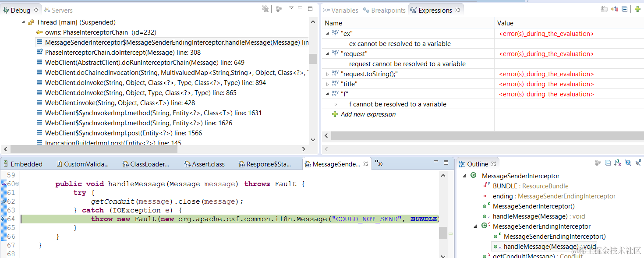Image resolution: width=644 pixels, height=258 pixels.
Task: Collapse the "request" expression
Action: [x=327, y=54]
